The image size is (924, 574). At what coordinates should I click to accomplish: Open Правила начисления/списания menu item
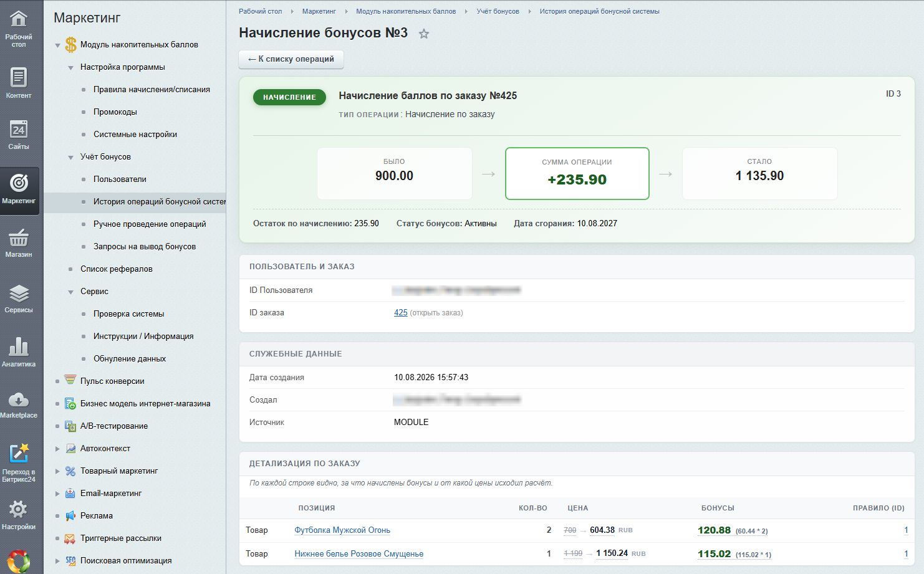pos(152,89)
